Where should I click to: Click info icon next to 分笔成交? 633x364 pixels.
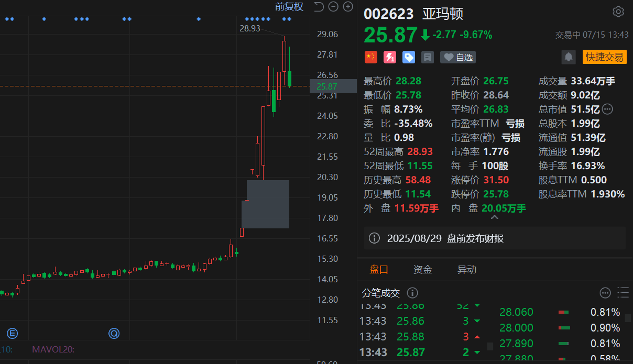pyautogui.click(x=412, y=293)
